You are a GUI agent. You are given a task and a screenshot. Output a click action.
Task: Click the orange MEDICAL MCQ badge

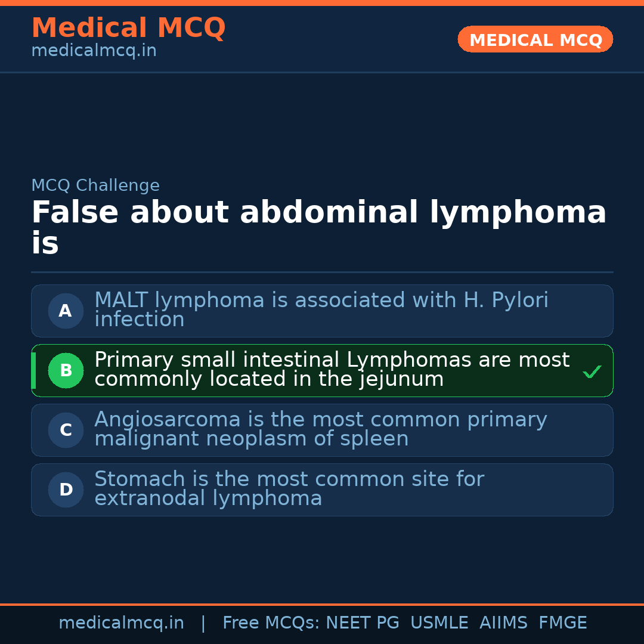click(535, 39)
